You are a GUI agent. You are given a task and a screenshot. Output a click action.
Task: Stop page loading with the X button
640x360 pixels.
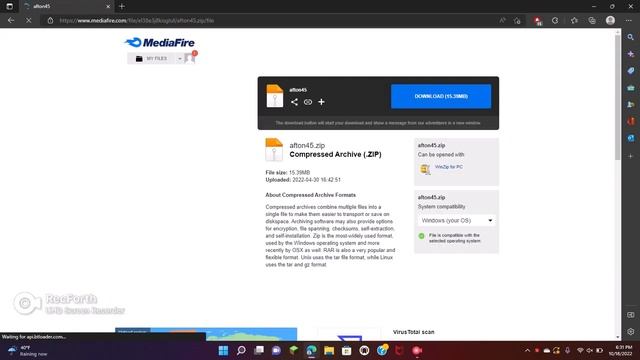pos(29,20)
